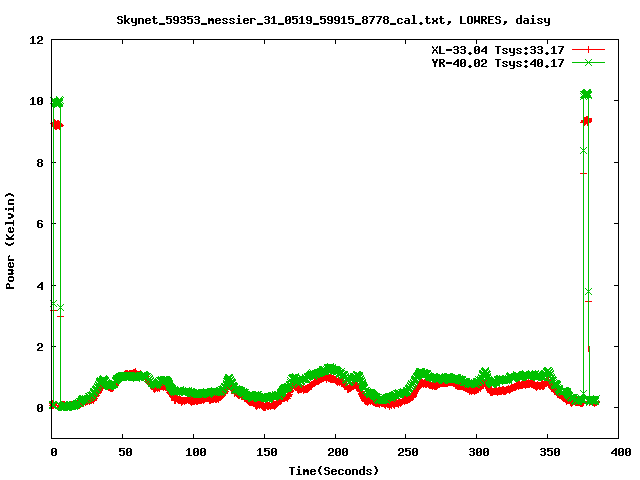This screenshot has width=640, height=480.
Task: Click the green calibration spike top near 375 seconds
Action: click(586, 94)
